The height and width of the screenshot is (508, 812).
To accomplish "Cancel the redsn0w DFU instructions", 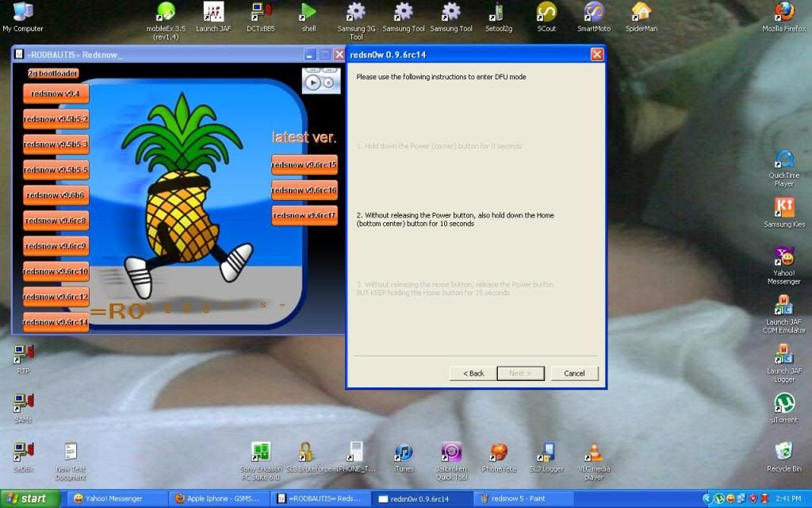I will click(x=574, y=373).
